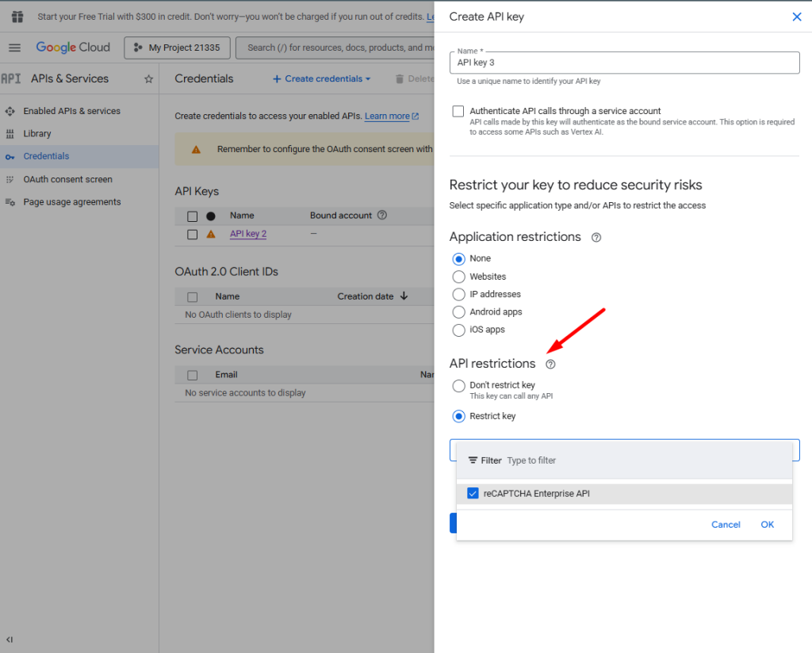Tick the checkbox for API key 2
812x653 pixels.
(192, 235)
